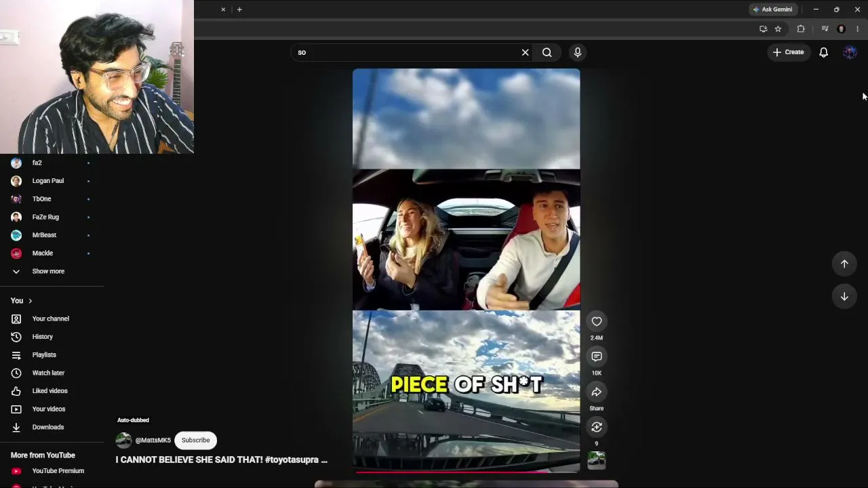
Task: Open Liked videos
Action: pos(52,391)
